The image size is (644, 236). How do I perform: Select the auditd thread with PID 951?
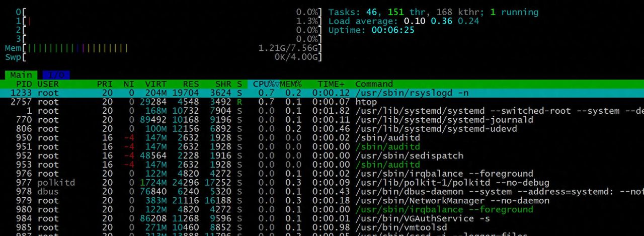pyautogui.click(x=322, y=147)
